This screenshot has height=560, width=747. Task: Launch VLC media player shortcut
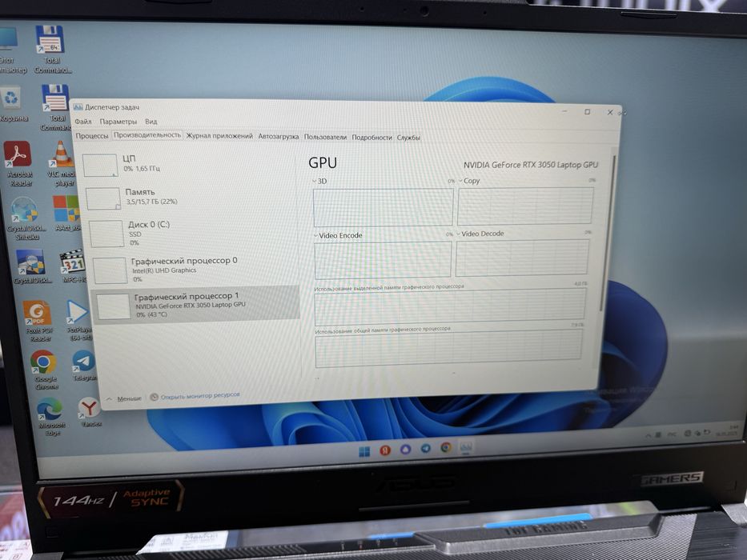[x=62, y=163]
